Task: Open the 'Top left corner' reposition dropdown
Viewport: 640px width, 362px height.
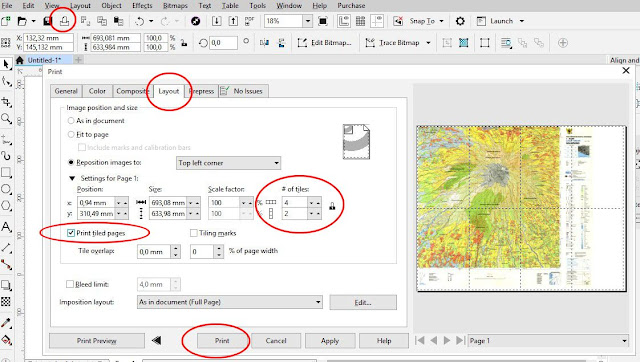Action: [x=228, y=163]
